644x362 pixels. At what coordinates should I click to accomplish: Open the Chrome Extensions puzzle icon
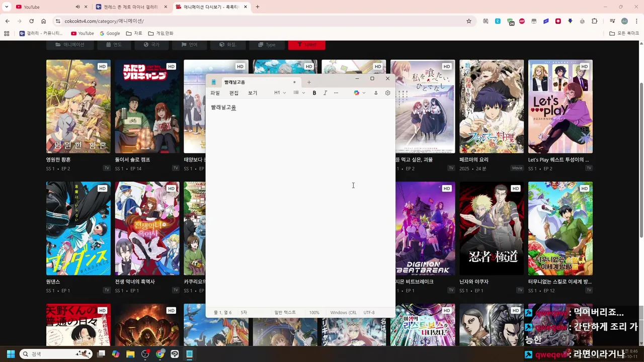pyautogui.click(x=595, y=21)
